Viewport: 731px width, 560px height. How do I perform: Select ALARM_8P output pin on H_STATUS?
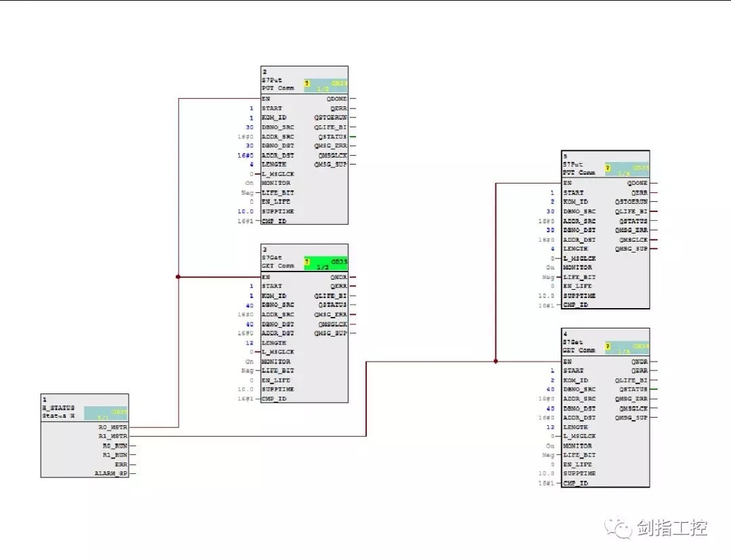(x=111, y=474)
